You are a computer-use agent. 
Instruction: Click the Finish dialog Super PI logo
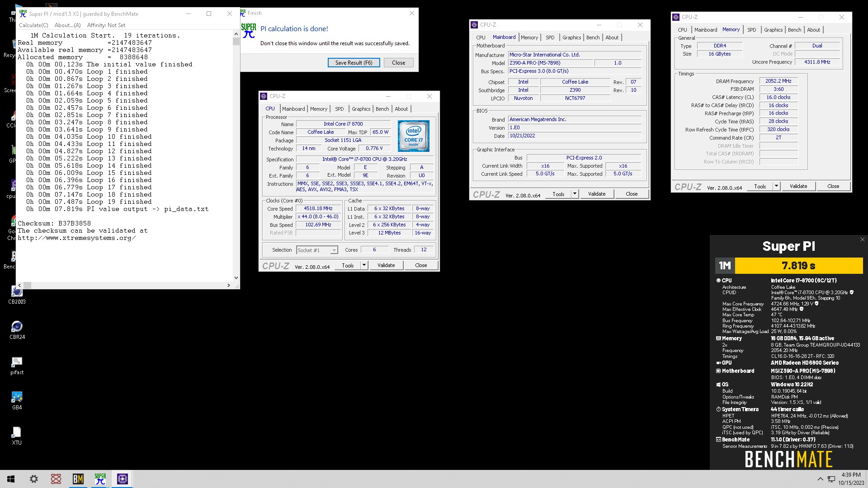click(x=249, y=31)
